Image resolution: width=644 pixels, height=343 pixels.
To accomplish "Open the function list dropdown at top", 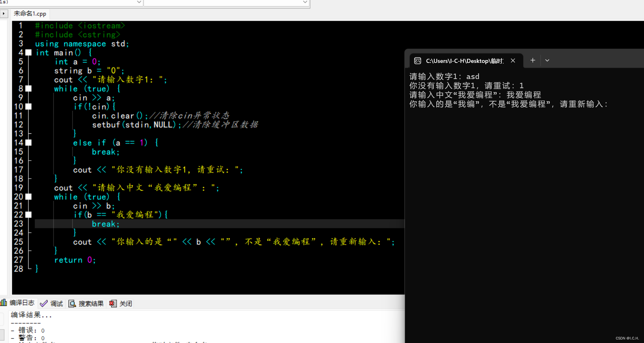I will [x=304, y=2].
